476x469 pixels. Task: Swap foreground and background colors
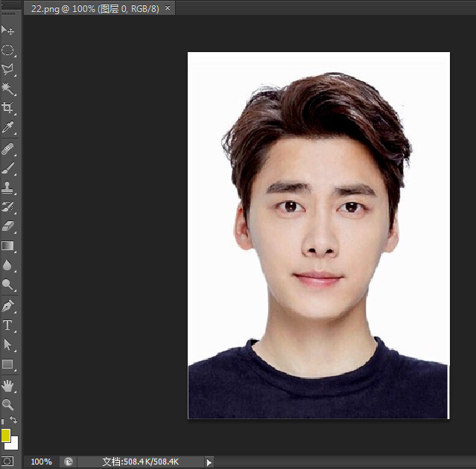pos(13,420)
